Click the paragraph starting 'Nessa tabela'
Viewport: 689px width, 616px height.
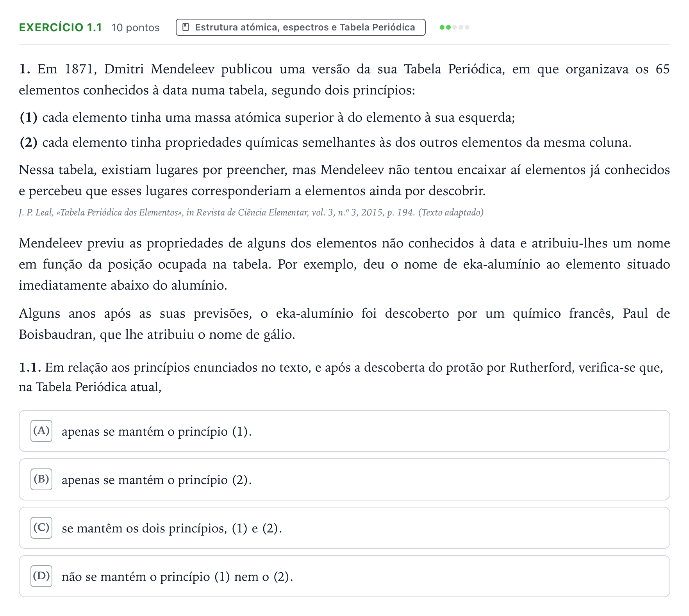click(344, 180)
